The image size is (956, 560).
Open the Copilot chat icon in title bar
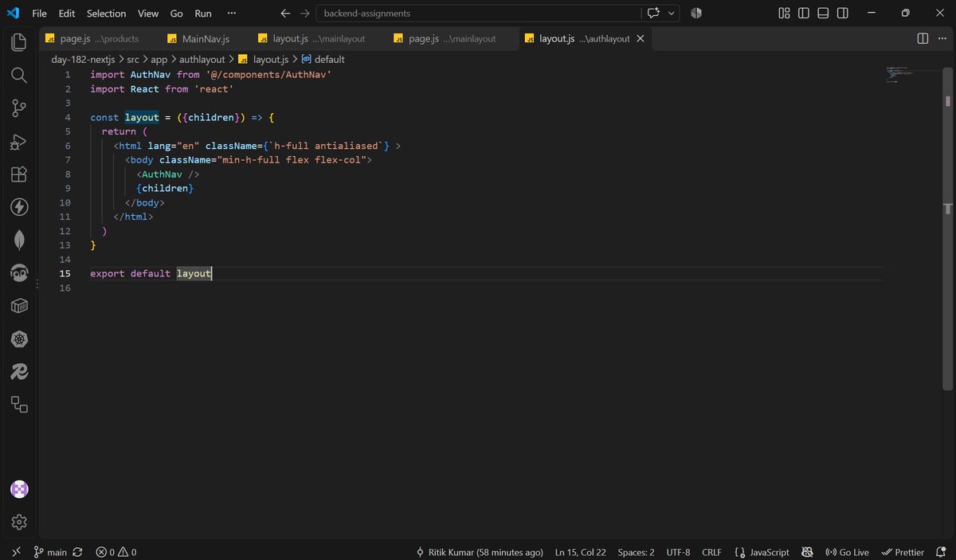pos(653,13)
